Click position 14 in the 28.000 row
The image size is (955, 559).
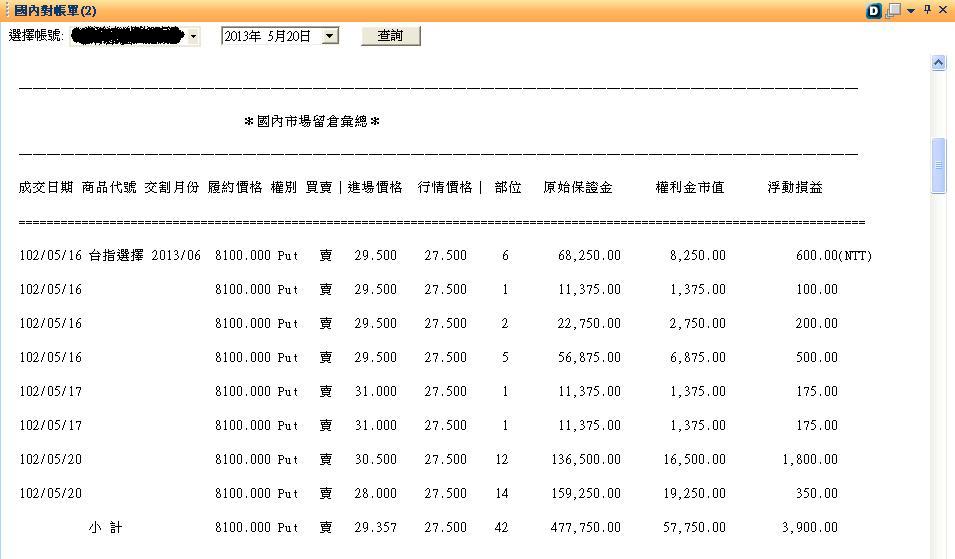tap(502, 494)
